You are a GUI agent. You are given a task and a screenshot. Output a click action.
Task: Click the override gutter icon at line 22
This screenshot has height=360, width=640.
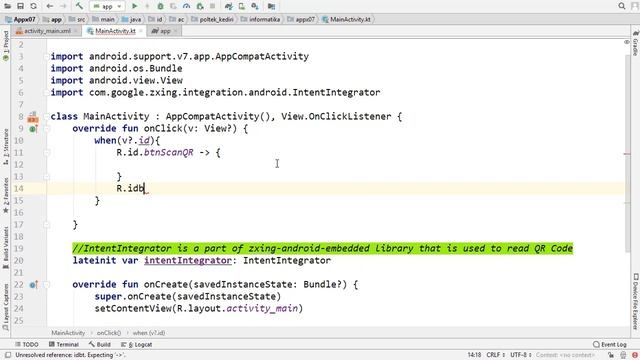[x=33, y=285]
